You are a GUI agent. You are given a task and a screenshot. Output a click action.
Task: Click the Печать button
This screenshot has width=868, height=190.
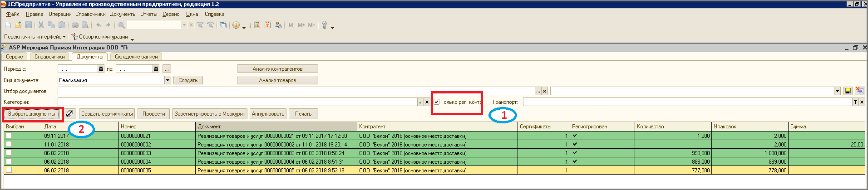pyautogui.click(x=303, y=114)
